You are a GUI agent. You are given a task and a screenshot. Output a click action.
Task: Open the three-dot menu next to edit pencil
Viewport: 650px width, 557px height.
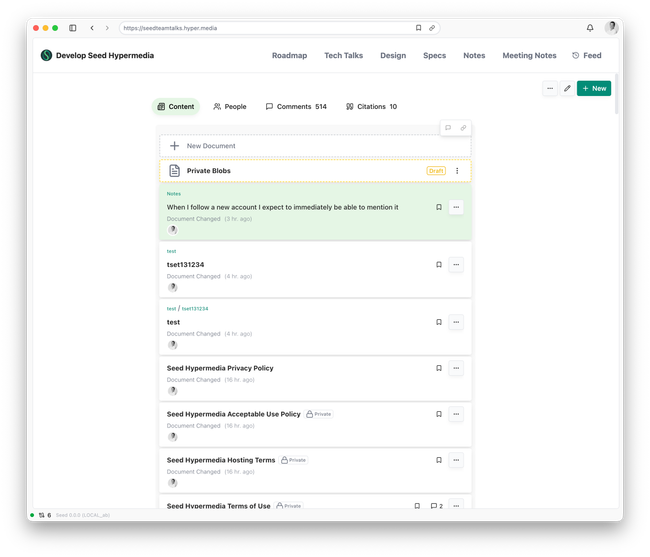point(549,89)
